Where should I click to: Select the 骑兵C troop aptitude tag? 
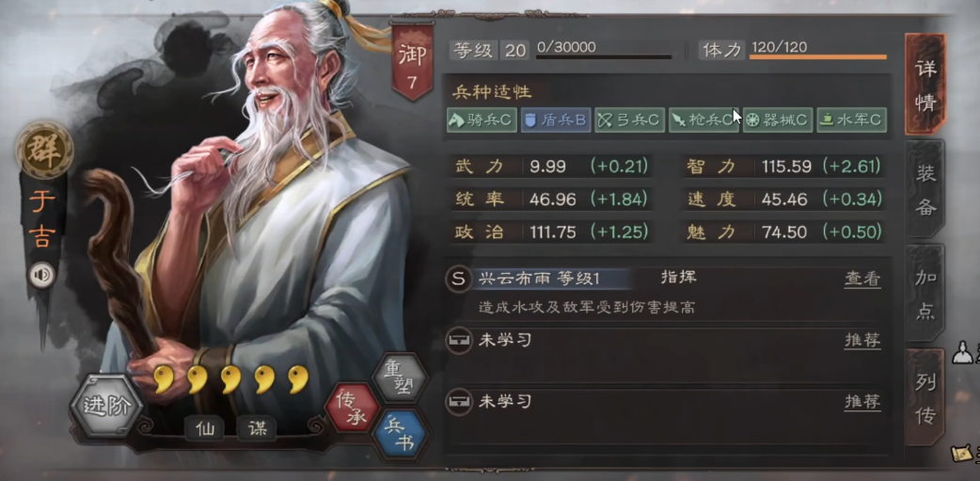482,120
